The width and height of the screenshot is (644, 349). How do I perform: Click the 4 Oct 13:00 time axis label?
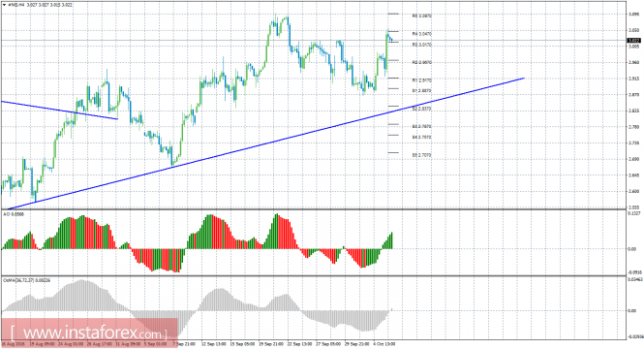coord(384,343)
